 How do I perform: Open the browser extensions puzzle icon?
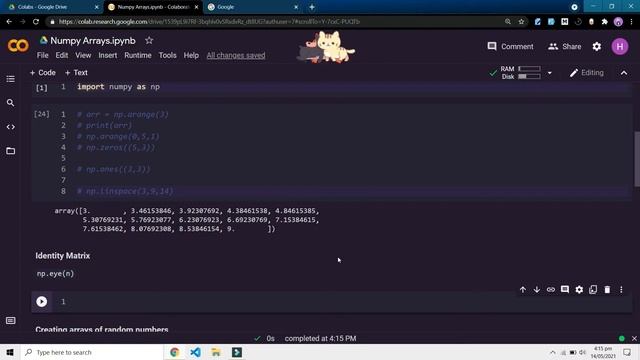click(x=604, y=22)
